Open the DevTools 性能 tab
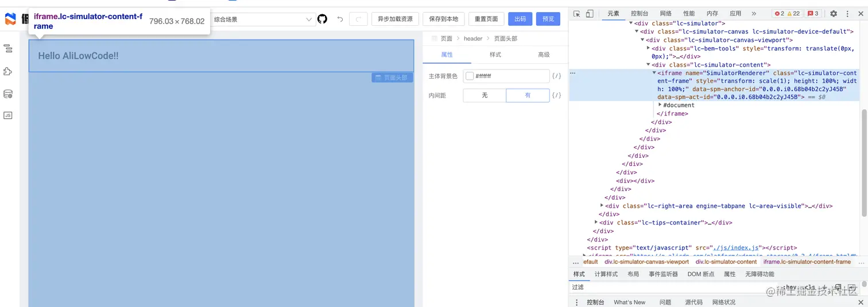The image size is (868, 307). (689, 14)
